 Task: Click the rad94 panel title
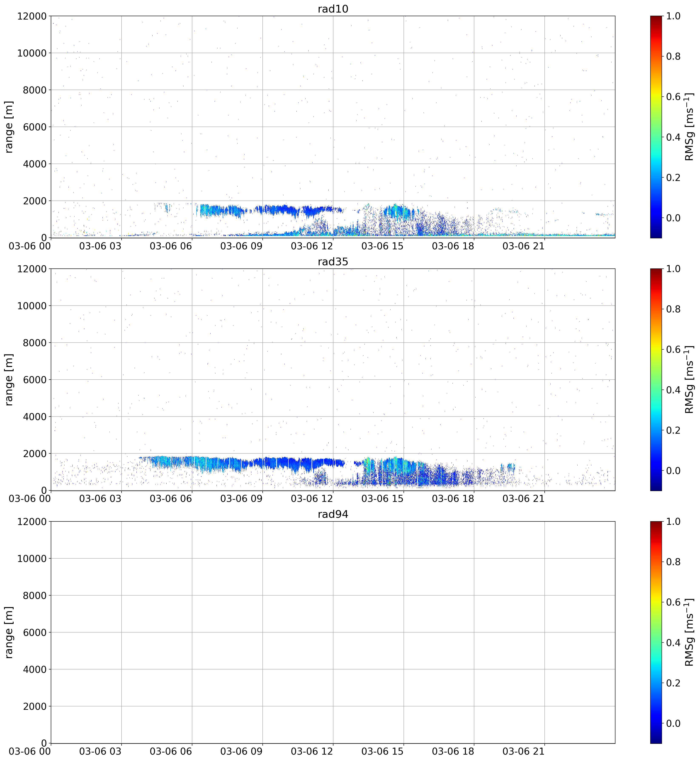point(333,514)
